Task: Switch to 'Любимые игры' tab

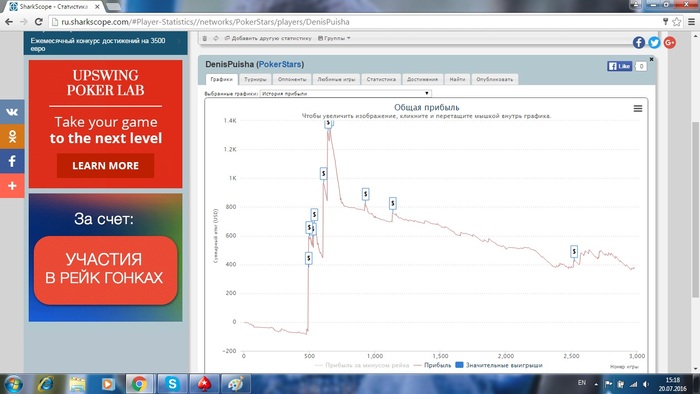Action: pyautogui.click(x=336, y=79)
